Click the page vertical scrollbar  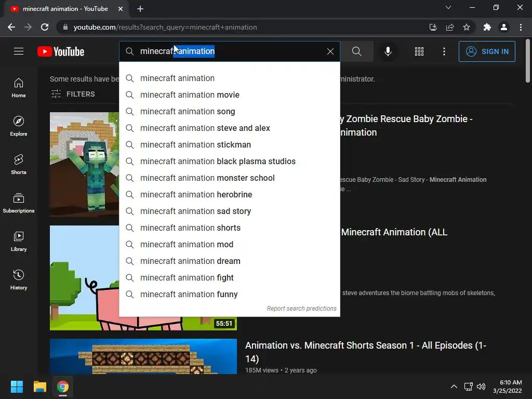528,61
